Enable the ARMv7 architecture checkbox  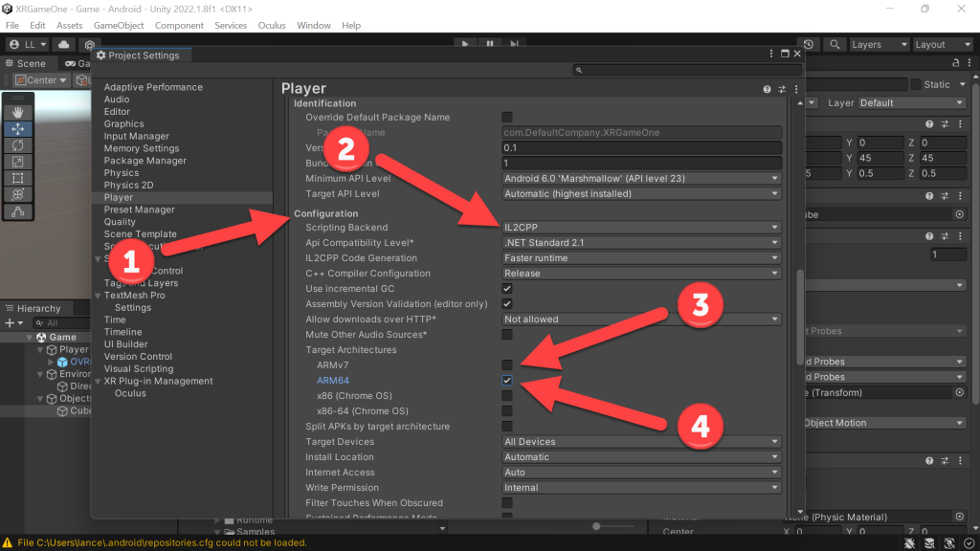[507, 365]
